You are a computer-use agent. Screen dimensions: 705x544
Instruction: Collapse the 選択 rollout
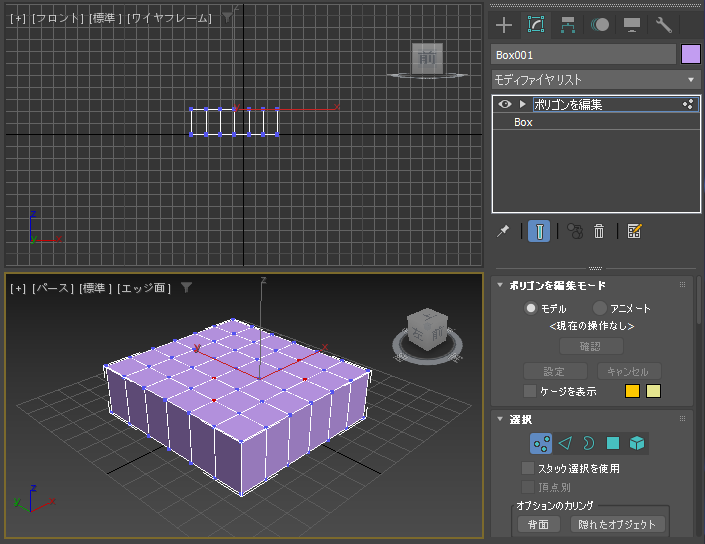coord(500,419)
